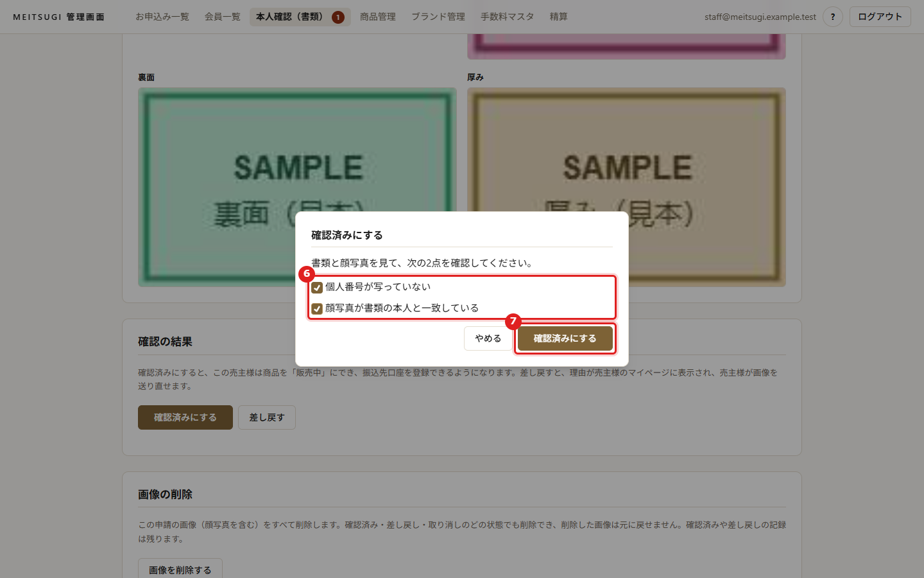Go to 手数料マスタ page
This screenshot has width=924, height=578.
pyautogui.click(x=508, y=17)
